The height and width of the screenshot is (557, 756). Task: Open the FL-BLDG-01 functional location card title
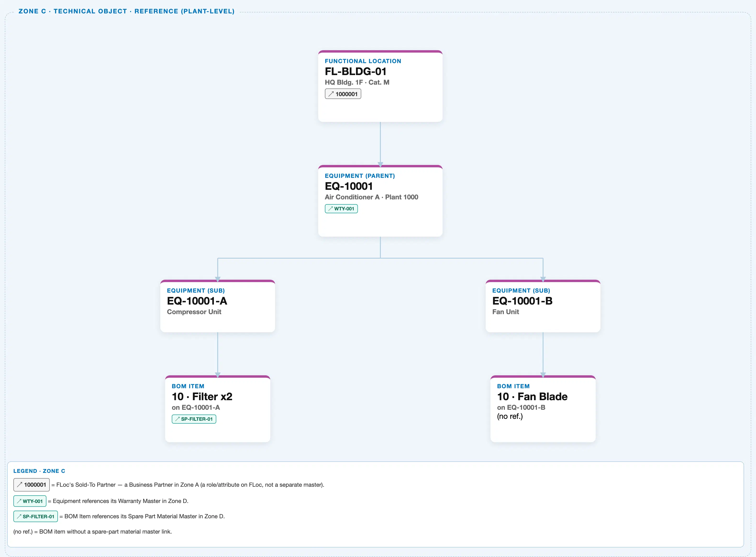(x=356, y=71)
